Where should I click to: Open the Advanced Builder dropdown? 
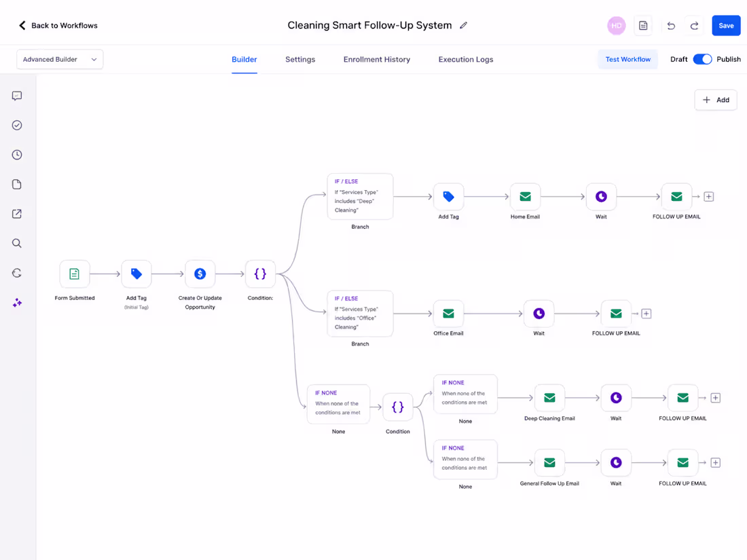pos(60,60)
